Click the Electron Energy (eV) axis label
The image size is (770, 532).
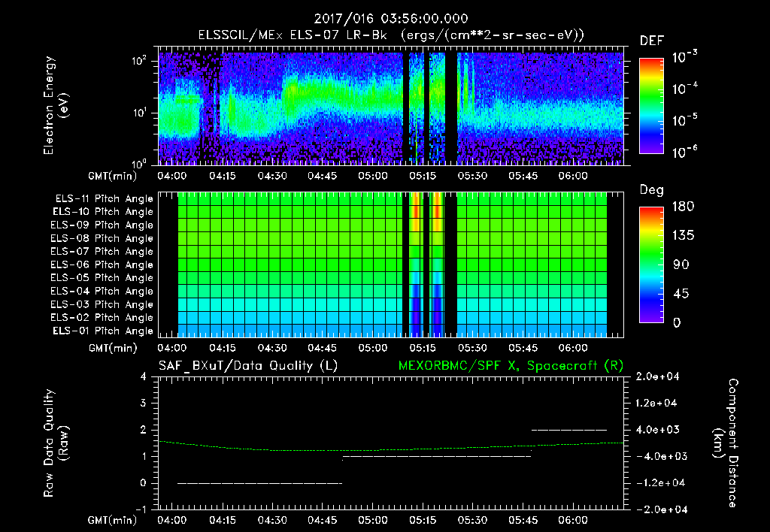click(56, 105)
